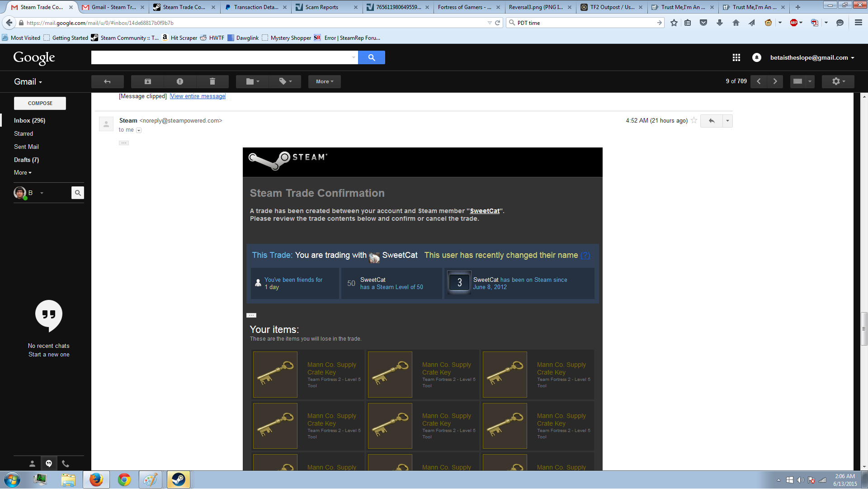Open Hangouts phone call icon

click(66, 464)
